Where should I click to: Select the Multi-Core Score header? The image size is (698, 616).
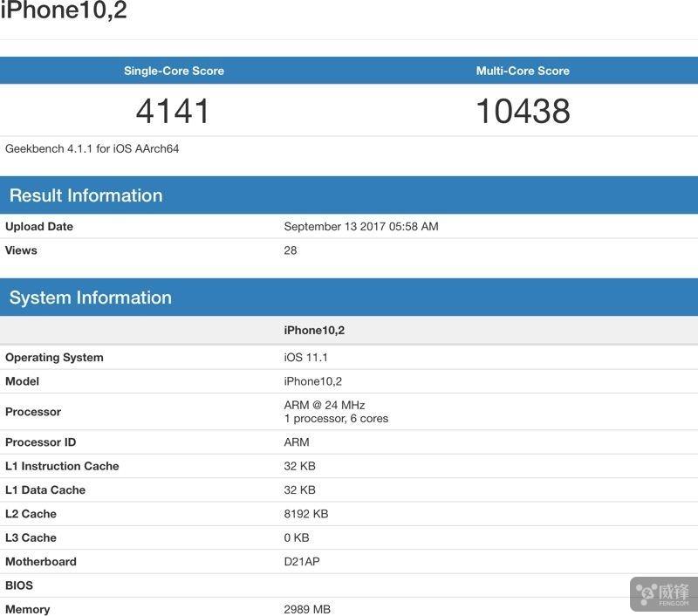[x=523, y=71]
